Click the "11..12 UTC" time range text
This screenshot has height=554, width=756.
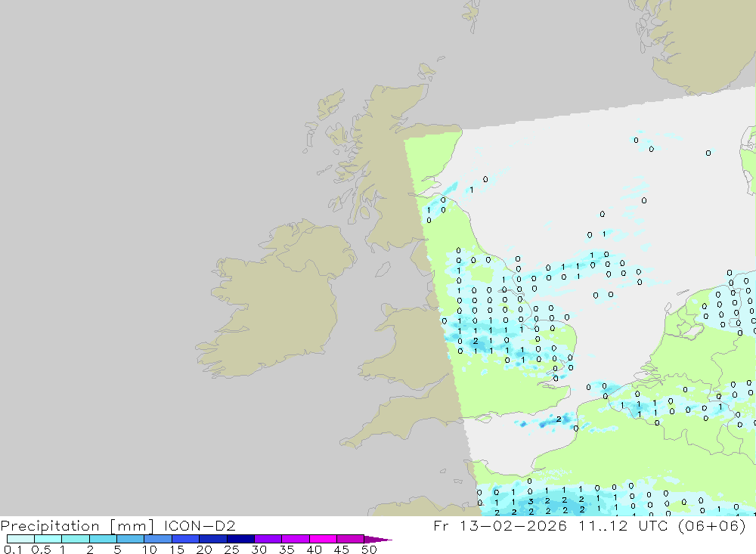[x=623, y=525]
